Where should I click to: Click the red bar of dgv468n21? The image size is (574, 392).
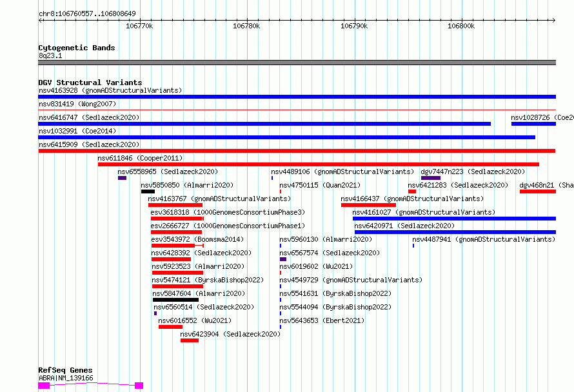pos(538,191)
